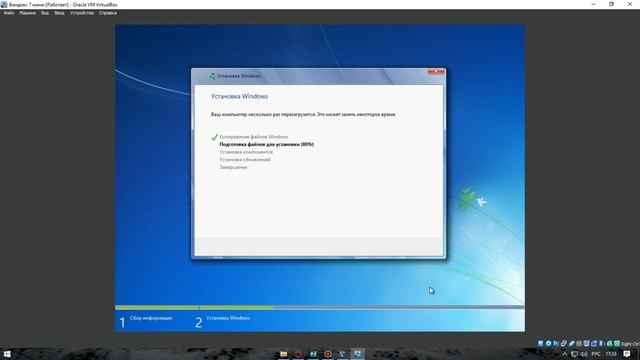Image resolution: width=640 pixels, height=360 pixels.
Task: Restore down the VirtualBox window
Action: [611, 4]
